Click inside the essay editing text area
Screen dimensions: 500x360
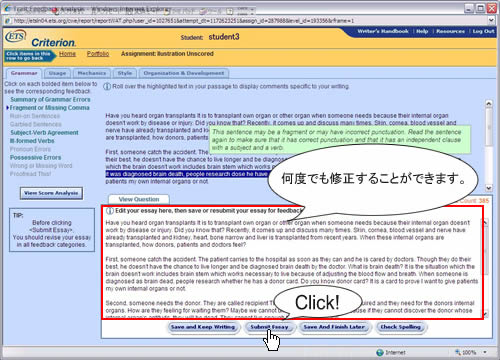click(x=292, y=267)
